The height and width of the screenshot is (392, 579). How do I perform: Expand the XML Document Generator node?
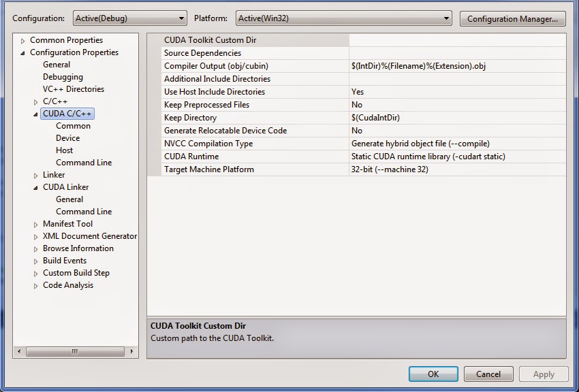click(x=36, y=237)
